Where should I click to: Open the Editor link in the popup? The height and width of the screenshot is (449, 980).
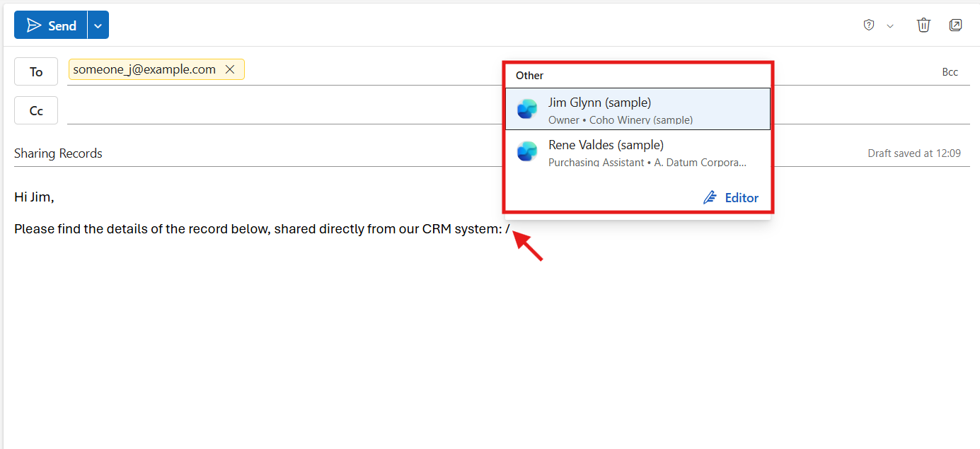(x=741, y=198)
